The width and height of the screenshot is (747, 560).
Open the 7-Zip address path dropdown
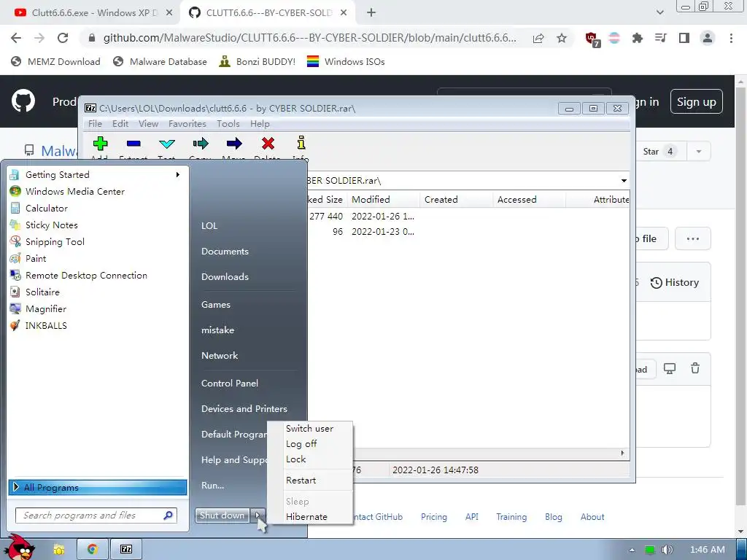pos(624,181)
